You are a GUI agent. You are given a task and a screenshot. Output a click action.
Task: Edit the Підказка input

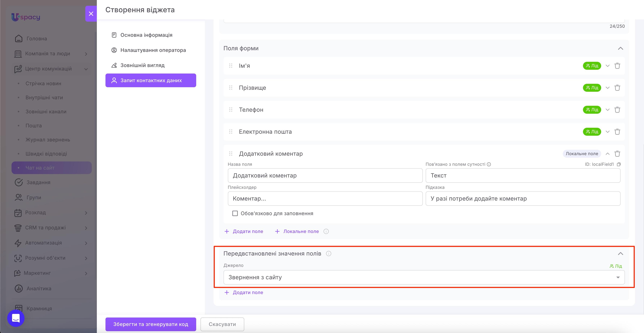point(523,199)
